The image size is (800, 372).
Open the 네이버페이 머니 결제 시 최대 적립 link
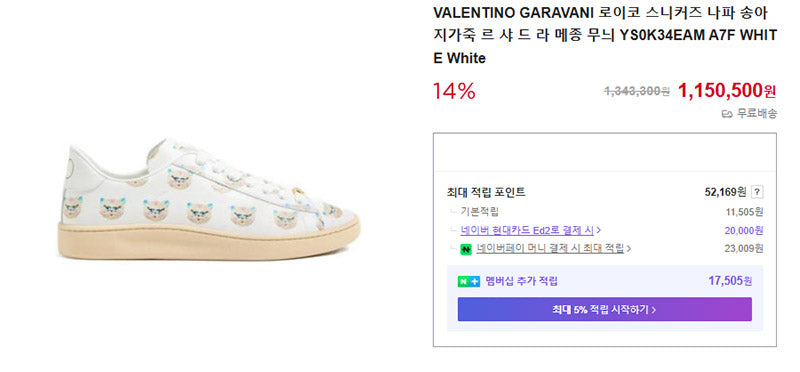coord(550,249)
